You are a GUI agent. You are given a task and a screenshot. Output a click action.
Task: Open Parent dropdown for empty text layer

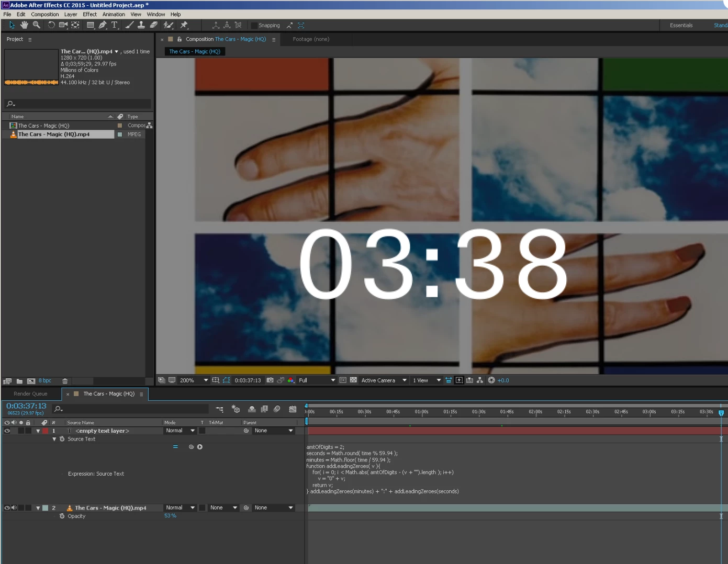[x=274, y=431]
